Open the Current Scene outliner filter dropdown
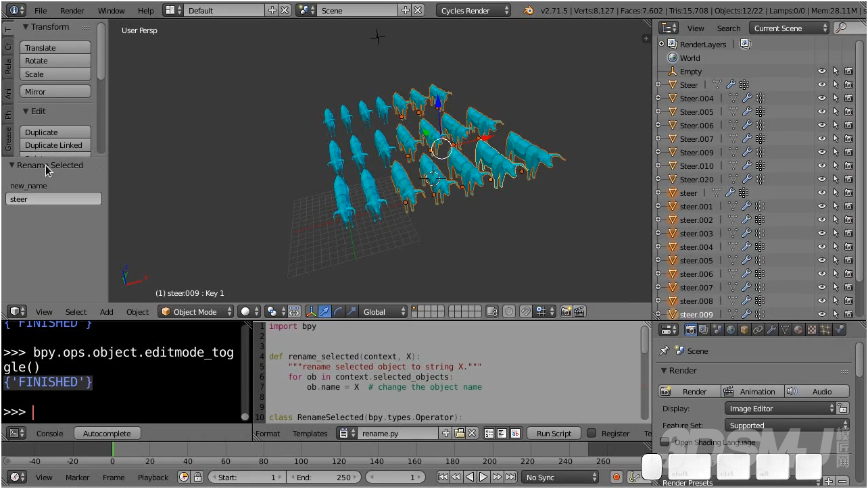 [790, 28]
